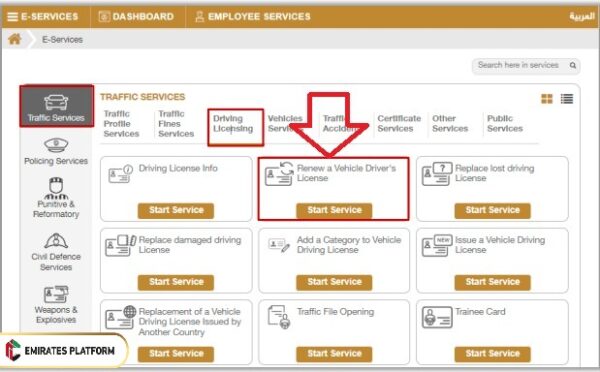Start Service for license issued by Another Country

coord(176,354)
